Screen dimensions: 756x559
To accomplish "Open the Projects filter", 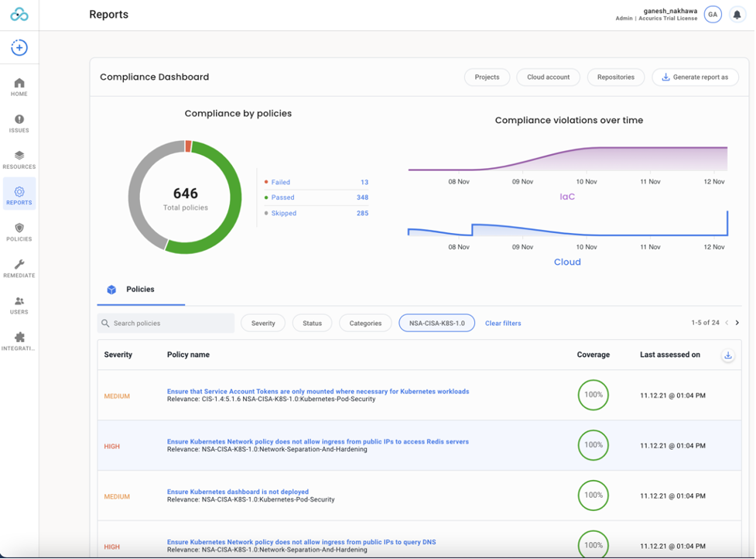I will (487, 77).
